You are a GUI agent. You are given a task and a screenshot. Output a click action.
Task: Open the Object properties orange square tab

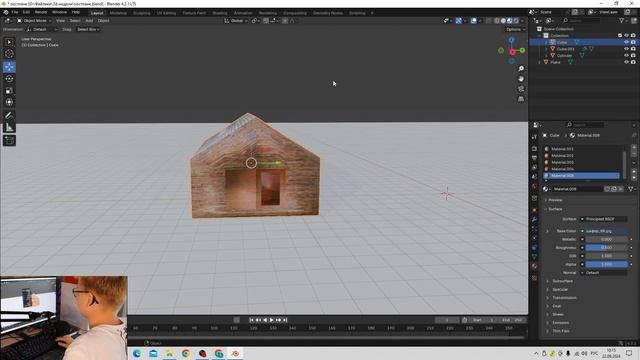click(534, 210)
